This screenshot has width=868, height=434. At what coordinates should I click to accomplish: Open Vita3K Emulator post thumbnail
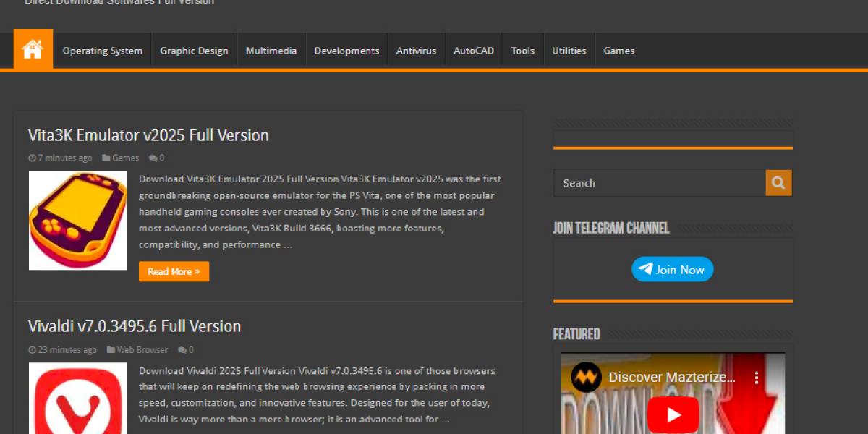coord(78,221)
